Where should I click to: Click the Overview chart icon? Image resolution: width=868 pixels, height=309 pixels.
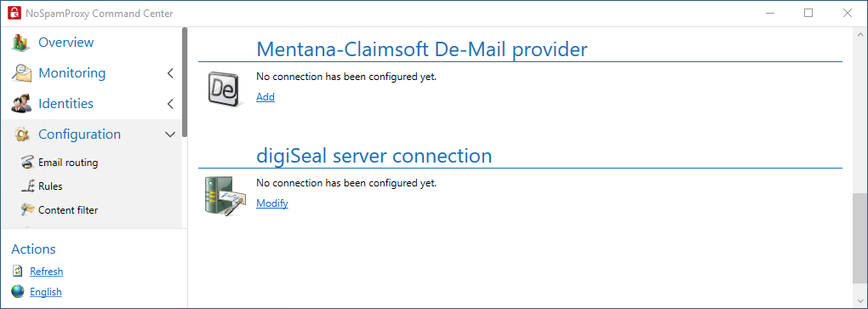point(21,43)
